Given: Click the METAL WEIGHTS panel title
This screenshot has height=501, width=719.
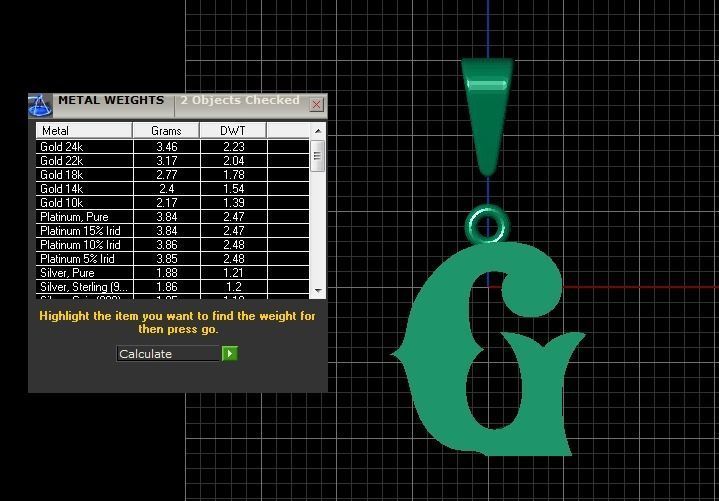Looking at the screenshot, I should [x=111, y=100].
